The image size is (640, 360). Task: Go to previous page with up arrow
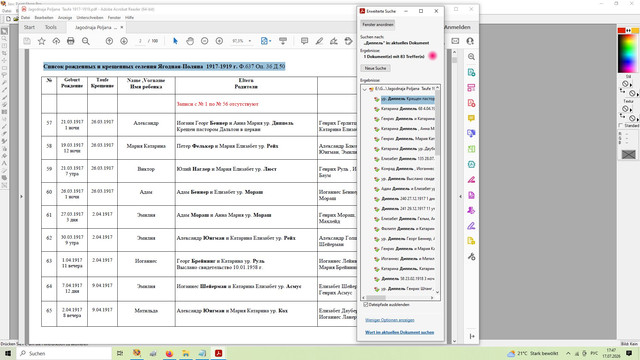pyautogui.click(x=109, y=41)
